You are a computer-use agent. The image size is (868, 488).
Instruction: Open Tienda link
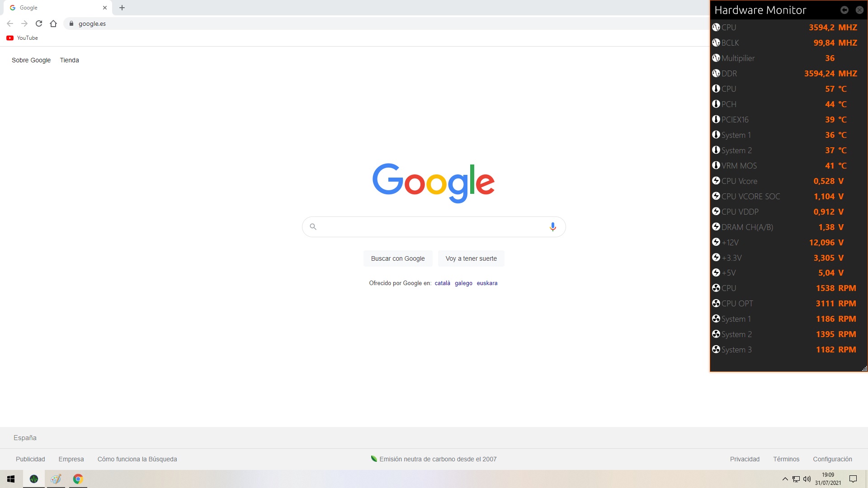(69, 60)
